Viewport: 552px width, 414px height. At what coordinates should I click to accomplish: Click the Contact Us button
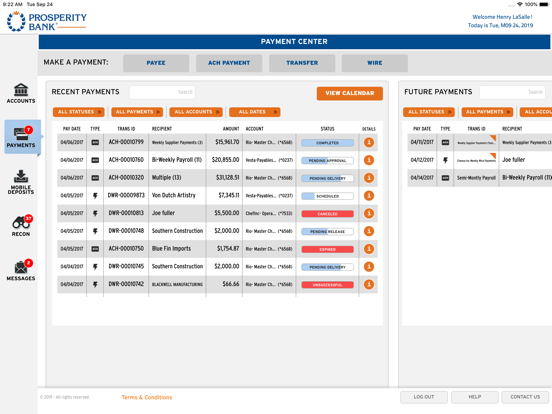525,397
